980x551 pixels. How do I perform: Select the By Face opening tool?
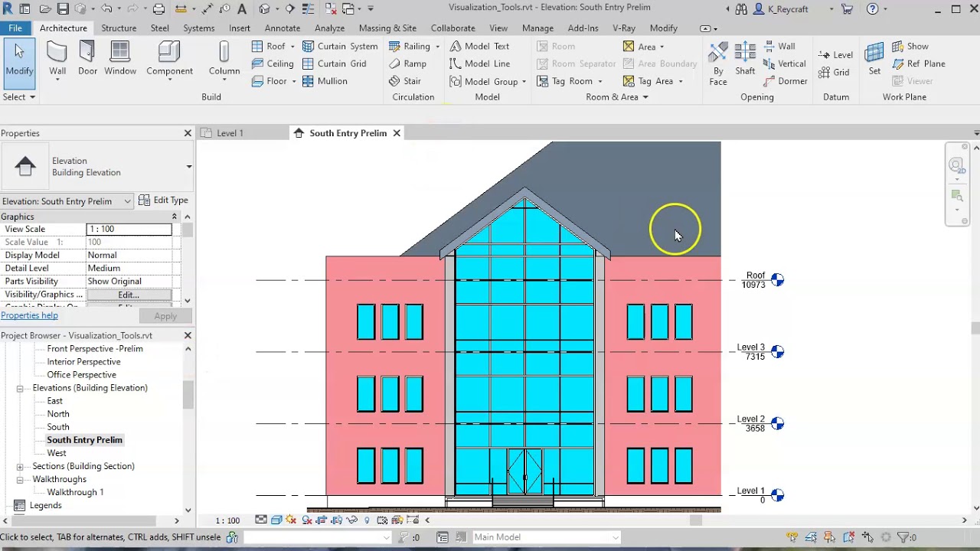pos(718,64)
